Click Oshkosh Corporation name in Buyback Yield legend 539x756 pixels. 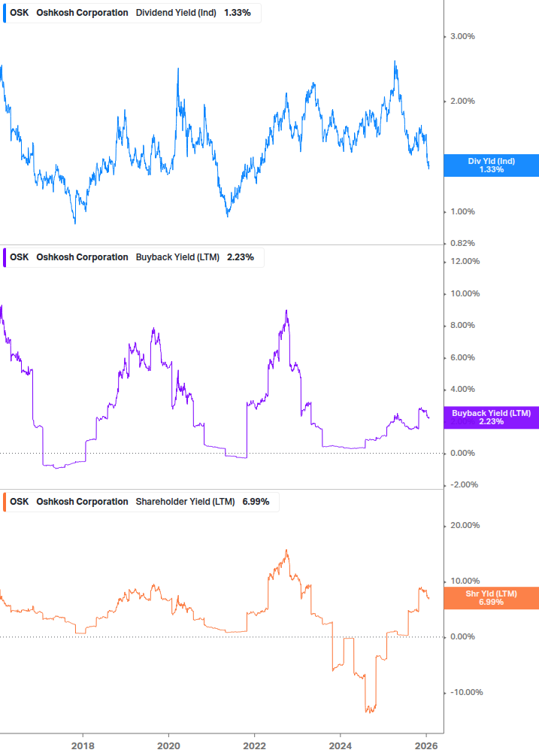[x=83, y=257]
